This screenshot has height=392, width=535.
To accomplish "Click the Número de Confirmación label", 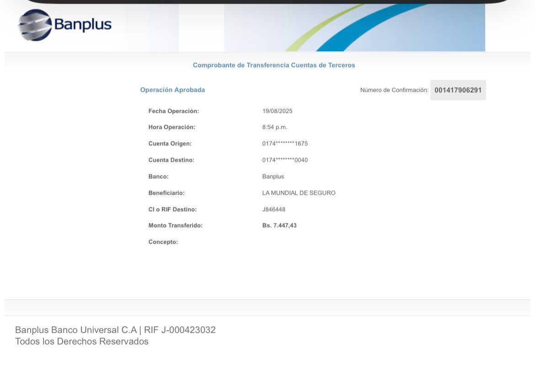I will 394,90.
